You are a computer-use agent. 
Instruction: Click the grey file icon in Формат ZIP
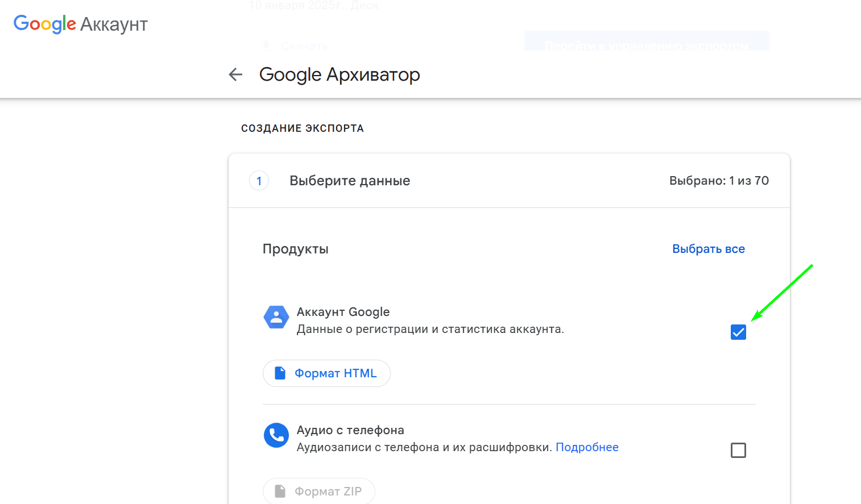(x=280, y=491)
